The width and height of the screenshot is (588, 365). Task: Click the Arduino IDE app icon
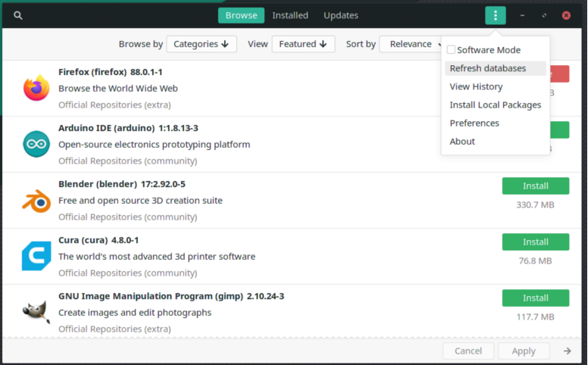click(x=36, y=145)
